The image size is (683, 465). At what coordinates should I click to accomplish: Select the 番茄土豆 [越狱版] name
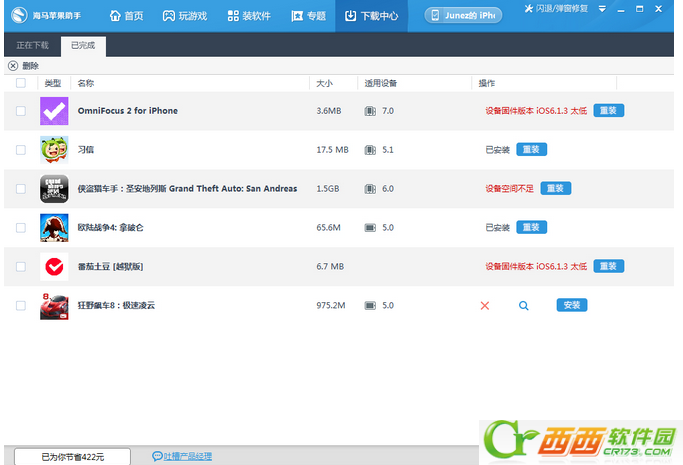coord(110,266)
